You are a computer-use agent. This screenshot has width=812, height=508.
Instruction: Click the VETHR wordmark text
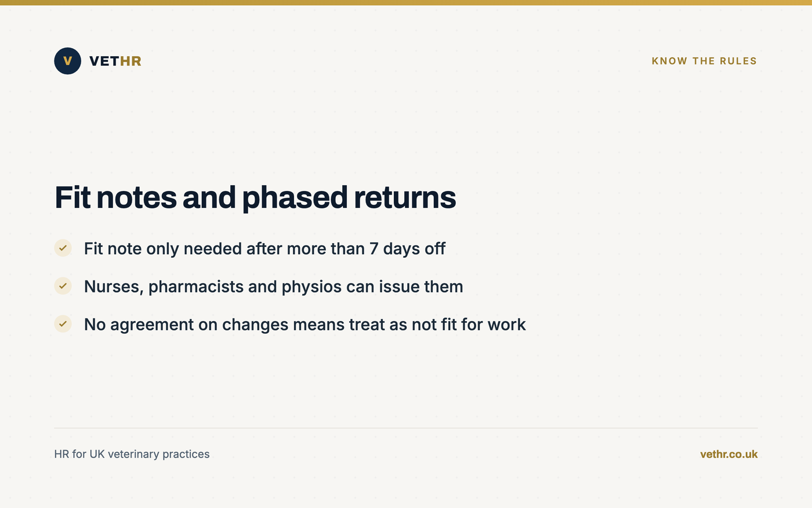(x=115, y=61)
